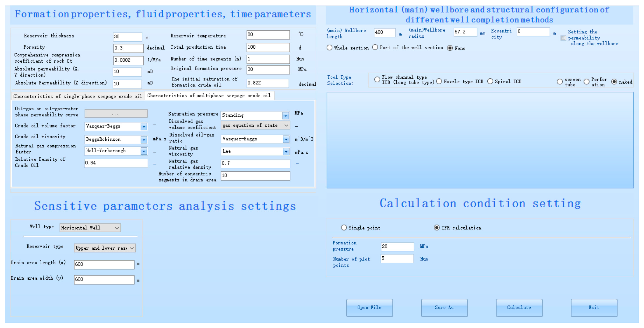Enable setting permeability along the wellbore checkbox
Screen dimensions: 644x328
point(563,38)
